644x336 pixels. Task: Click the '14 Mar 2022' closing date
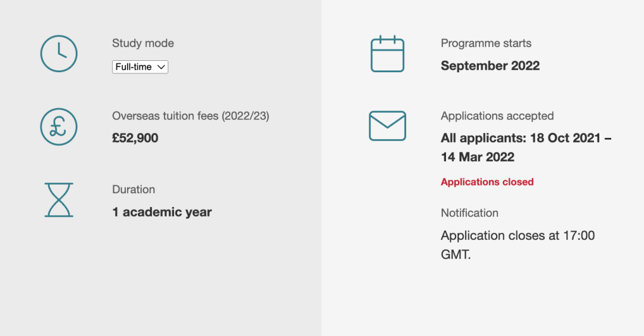[478, 158]
